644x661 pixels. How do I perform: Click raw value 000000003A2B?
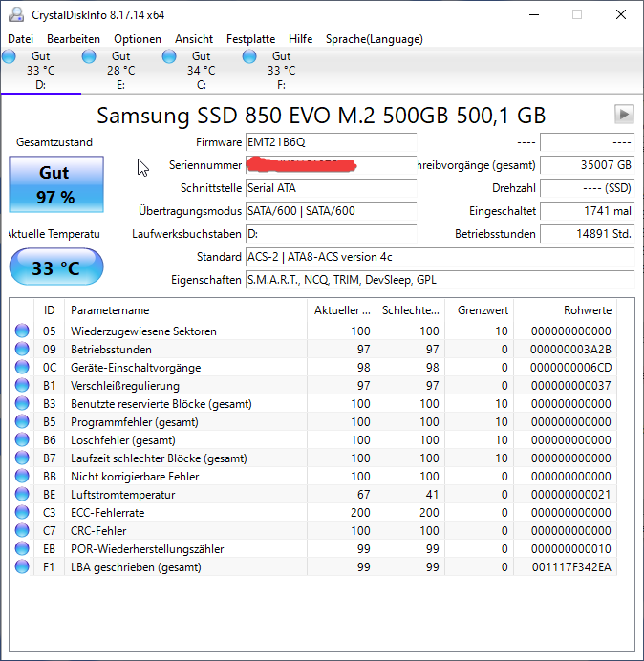tap(570, 350)
